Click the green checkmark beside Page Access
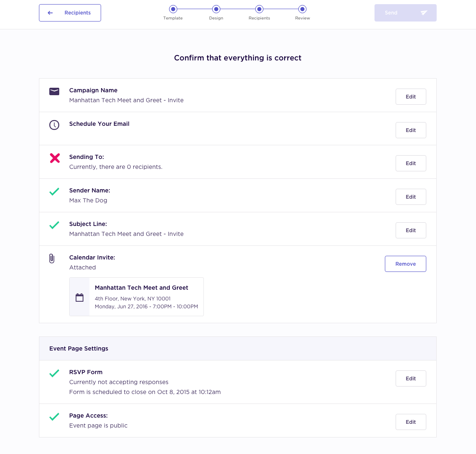This screenshot has height=454, width=476. (x=54, y=417)
